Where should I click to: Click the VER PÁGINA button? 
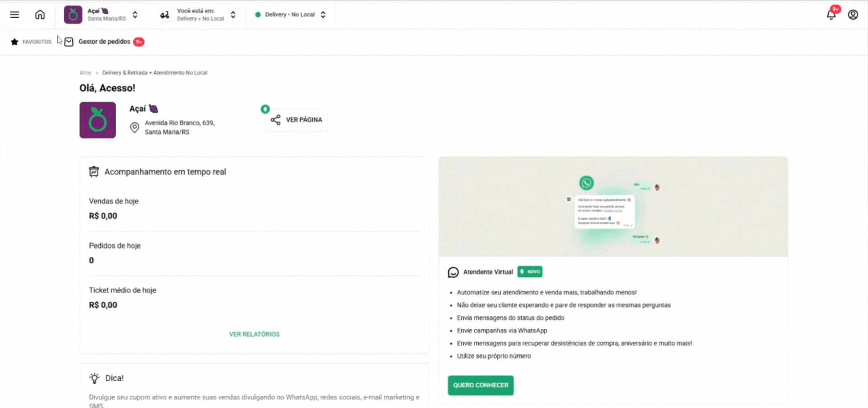point(297,120)
